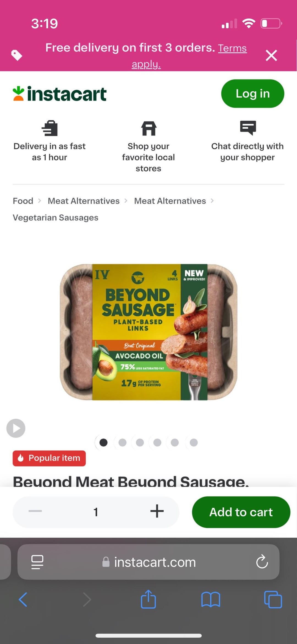Tap the delivery bag icon
This screenshot has height=644, width=297.
50,128
